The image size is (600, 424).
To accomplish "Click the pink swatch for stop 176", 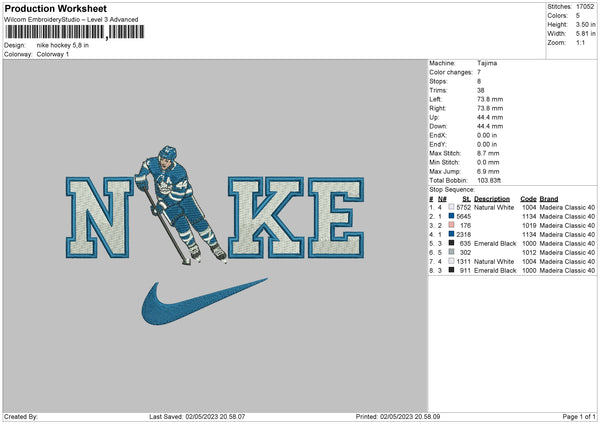I will point(452,225).
